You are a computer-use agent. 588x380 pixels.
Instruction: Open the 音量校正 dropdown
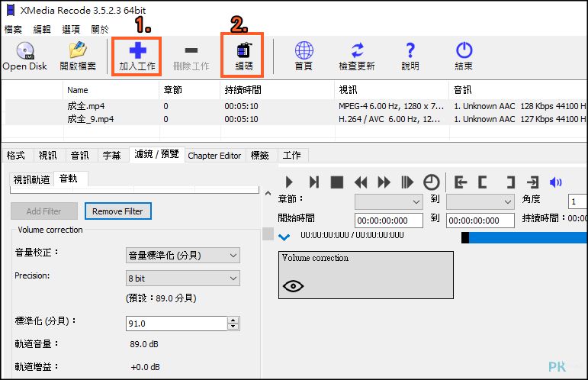(x=183, y=256)
